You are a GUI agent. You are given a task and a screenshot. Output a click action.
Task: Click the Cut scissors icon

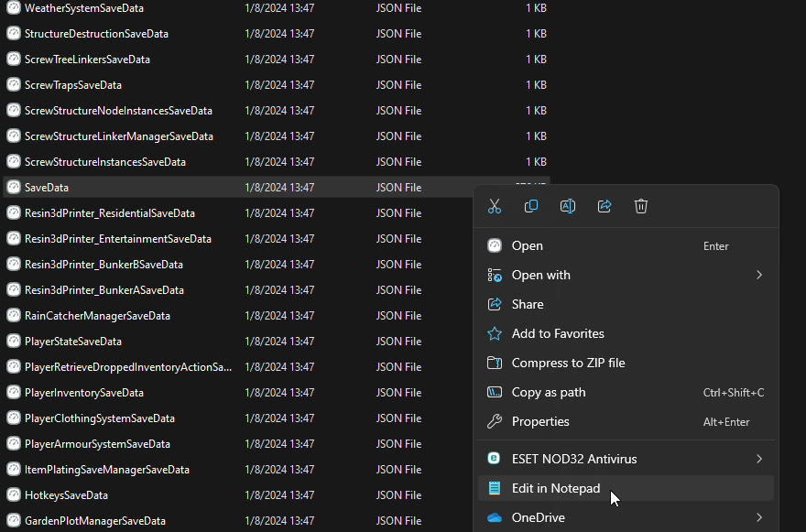coord(495,206)
